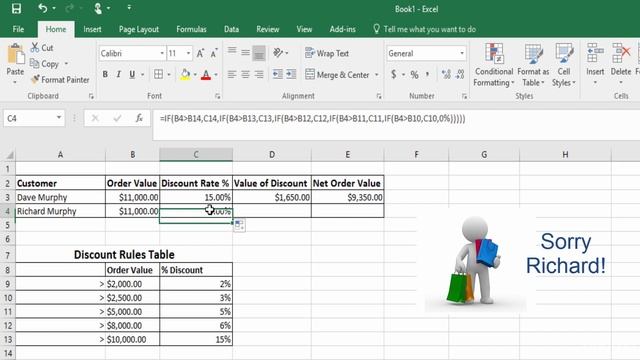Bottom align cell contents

click(x=259, y=53)
